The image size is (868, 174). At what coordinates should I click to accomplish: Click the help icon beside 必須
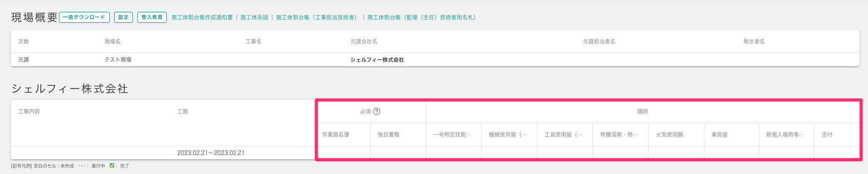(x=377, y=111)
